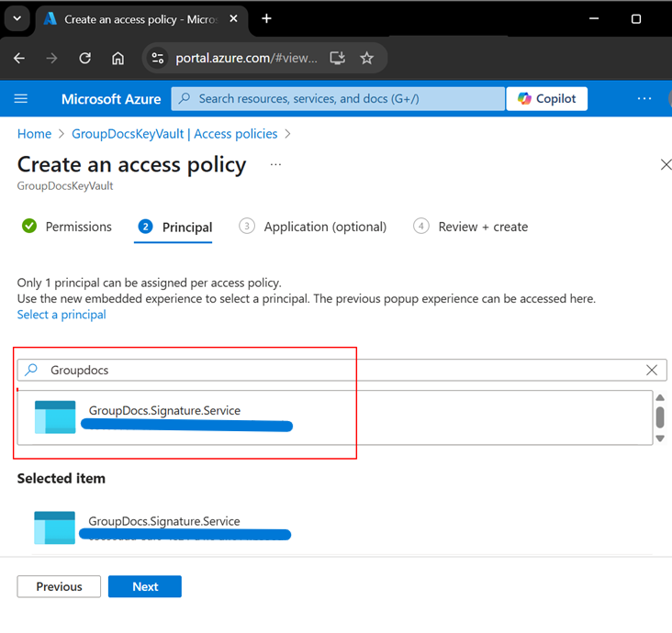Click the Copilot button
Screen dimensions: 672x633
[546, 99]
